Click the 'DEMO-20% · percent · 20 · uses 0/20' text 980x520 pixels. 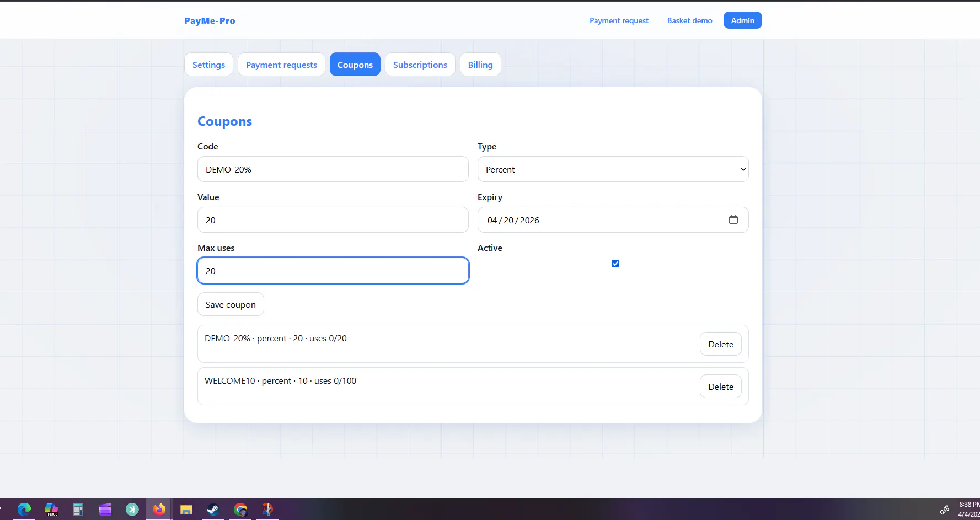(x=276, y=339)
